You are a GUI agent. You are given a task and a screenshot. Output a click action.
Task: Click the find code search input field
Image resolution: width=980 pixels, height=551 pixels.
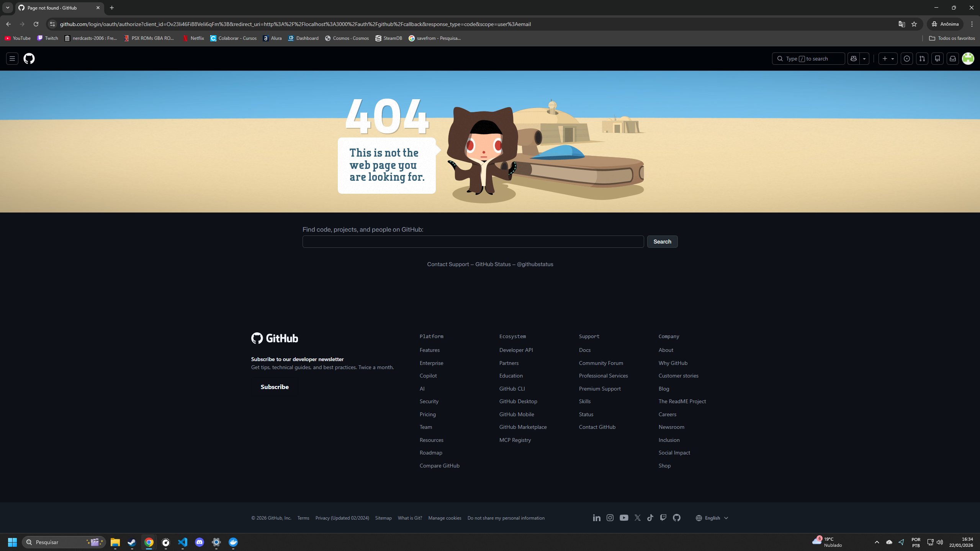473,241
